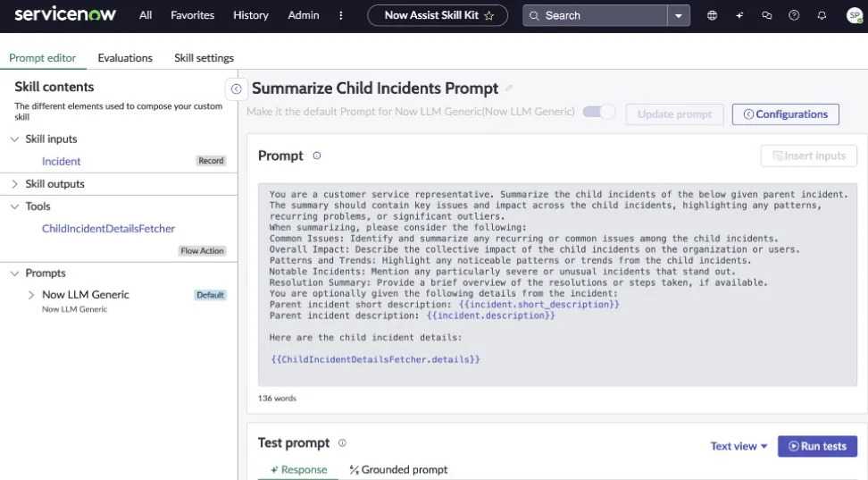Switch to the Evaluations tab
The width and height of the screenshot is (868, 480).
coord(125,58)
